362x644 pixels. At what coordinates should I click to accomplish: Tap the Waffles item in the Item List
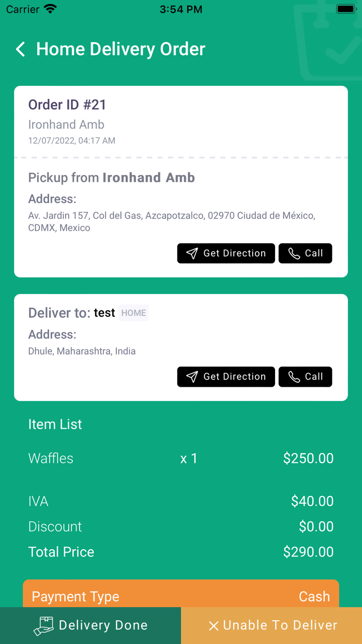[x=51, y=458]
